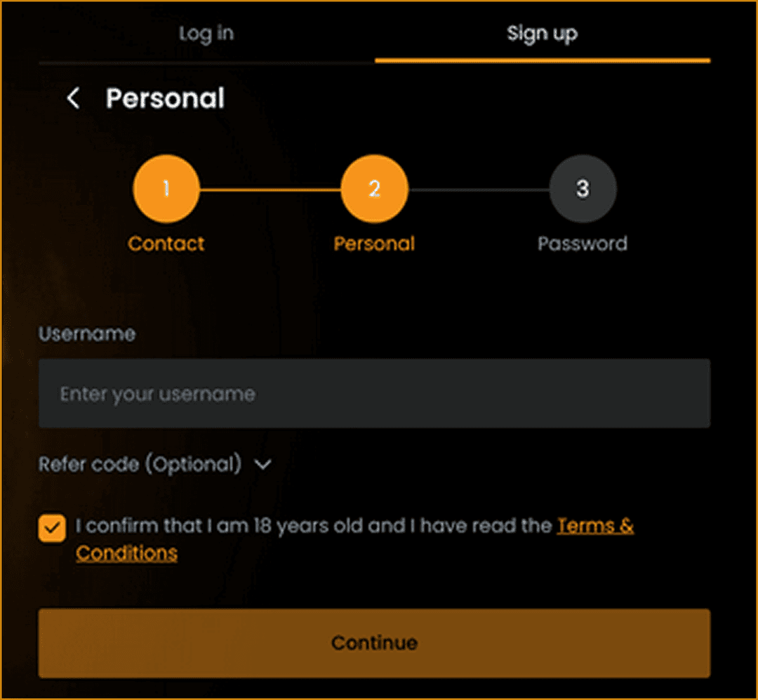Select step 2 orange circle
Image resolution: width=758 pixels, height=700 pixels.
click(x=375, y=189)
